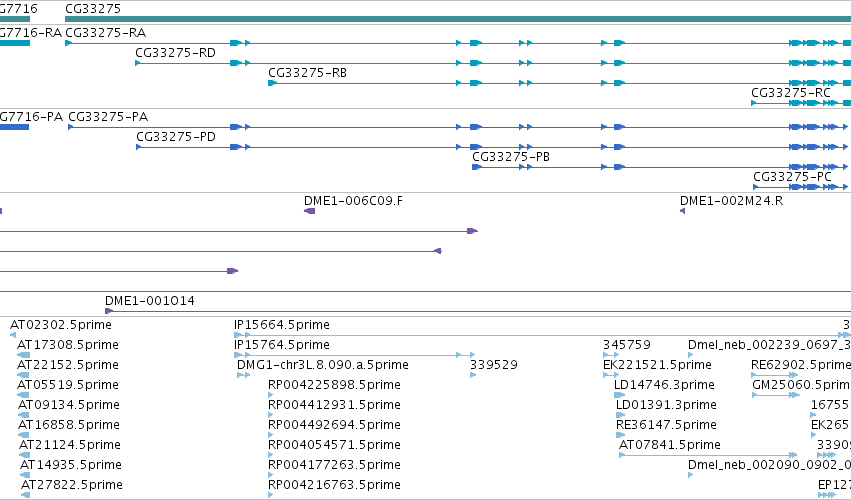Select the AT05519.5prime EST label
Viewport: 851px width, 500px height.
click(68, 385)
